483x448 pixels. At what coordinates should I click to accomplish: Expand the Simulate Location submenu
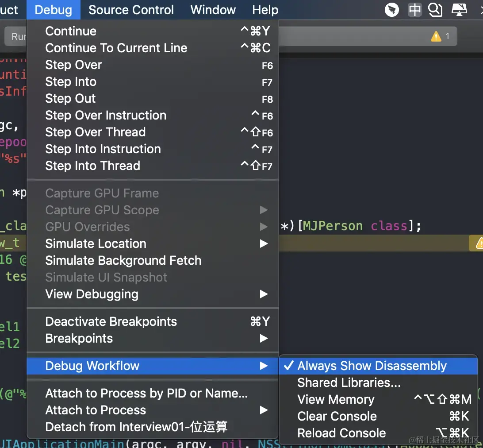pos(153,243)
